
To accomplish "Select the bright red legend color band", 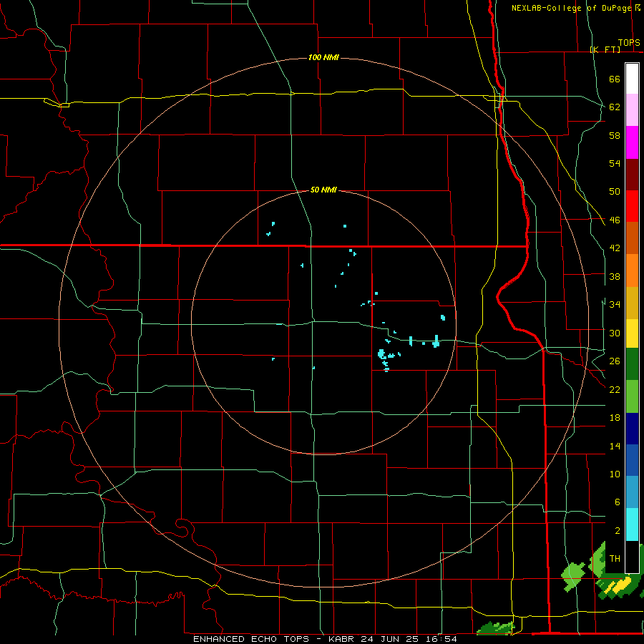I will click(x=632, y=206).
